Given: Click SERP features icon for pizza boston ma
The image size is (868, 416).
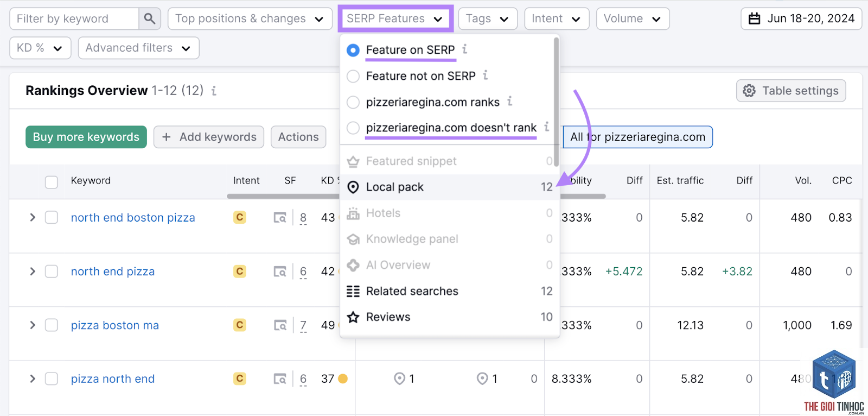Looking at the screenshot, I should (280, 325).
